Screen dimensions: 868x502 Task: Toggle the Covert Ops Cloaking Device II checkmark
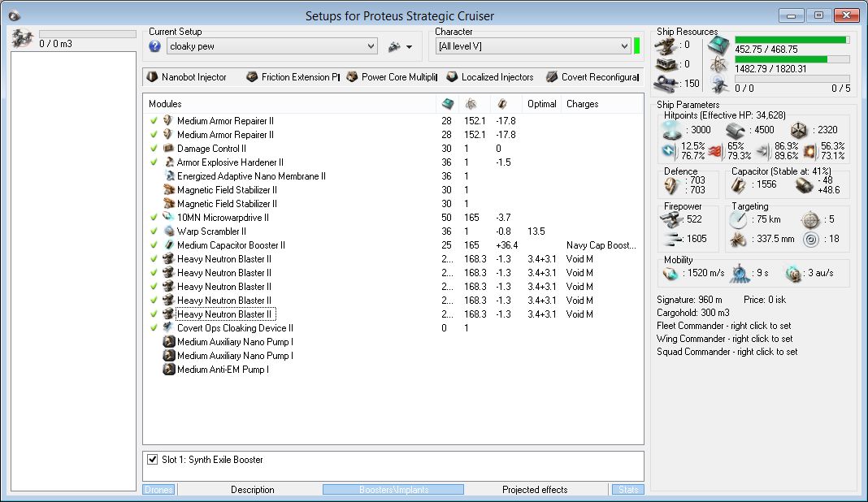click(154, 327)
